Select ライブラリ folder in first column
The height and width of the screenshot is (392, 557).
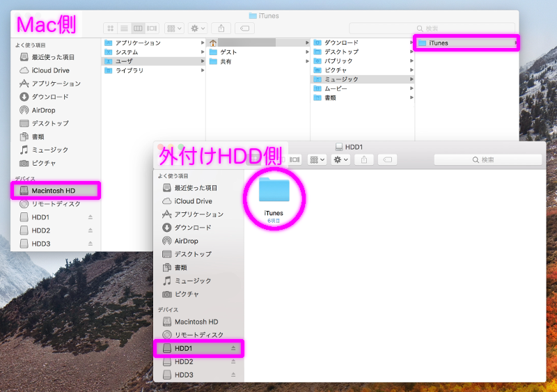(155, 70)
